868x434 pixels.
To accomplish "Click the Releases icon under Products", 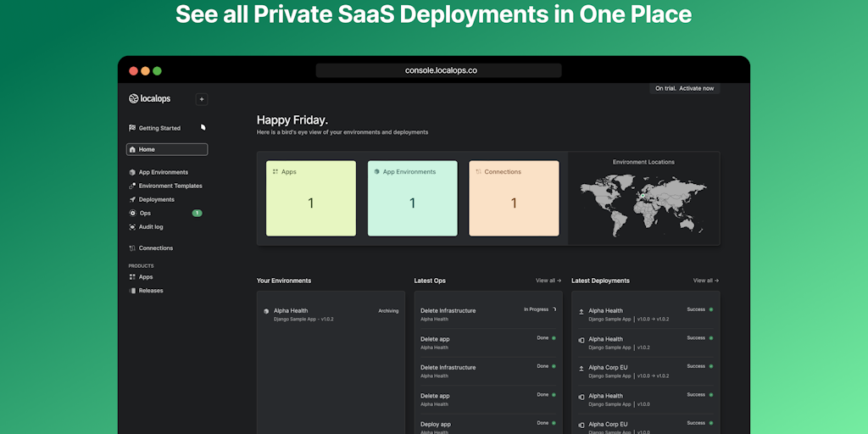I will 132,291.
